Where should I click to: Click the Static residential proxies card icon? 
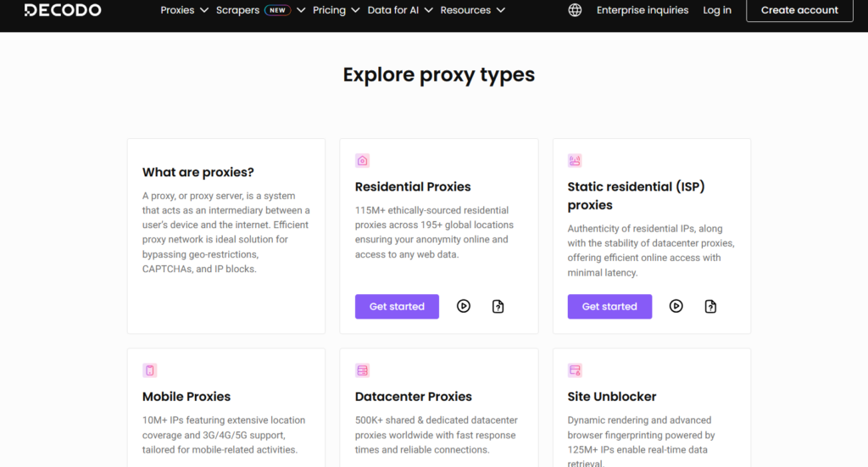click(575, 160)
